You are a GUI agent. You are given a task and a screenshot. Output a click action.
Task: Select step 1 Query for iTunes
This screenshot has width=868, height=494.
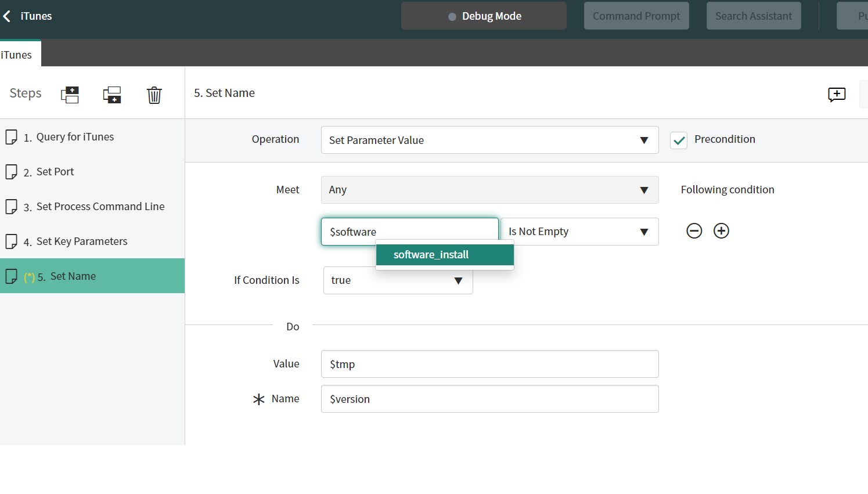(92, 137)
